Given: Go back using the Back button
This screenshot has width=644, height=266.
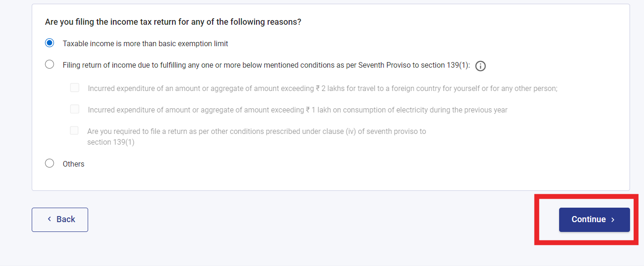Looking at the screenshot, I should click(x=60, y=219).
